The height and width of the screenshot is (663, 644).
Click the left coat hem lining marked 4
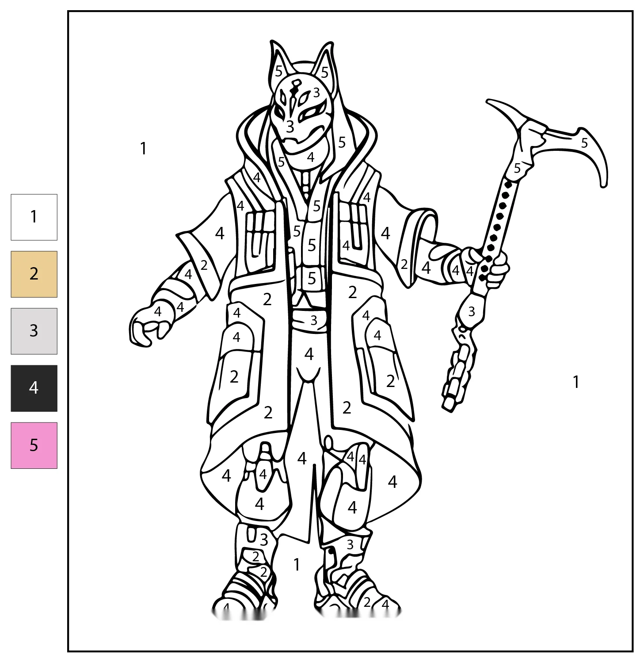tap(226, 475)
